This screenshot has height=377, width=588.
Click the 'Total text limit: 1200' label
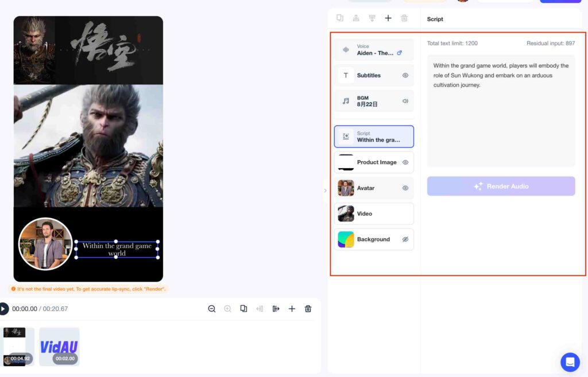click(452, 44)
